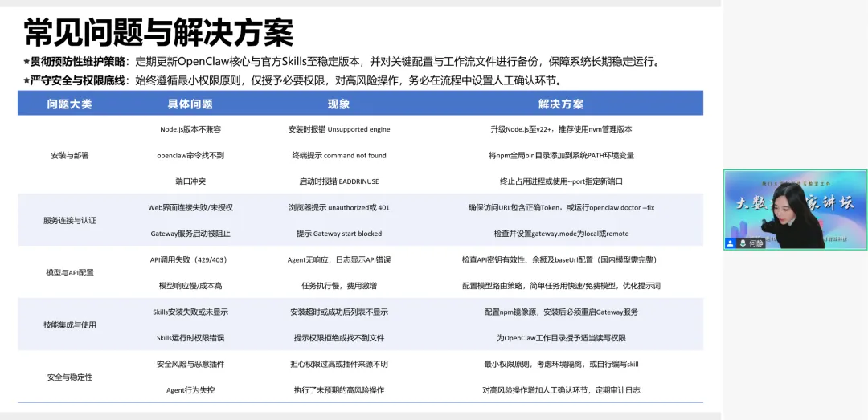This screenshot has width=868, height=420.
Task: Click the 问题大类 column header
Action: (x=69, y=104)
